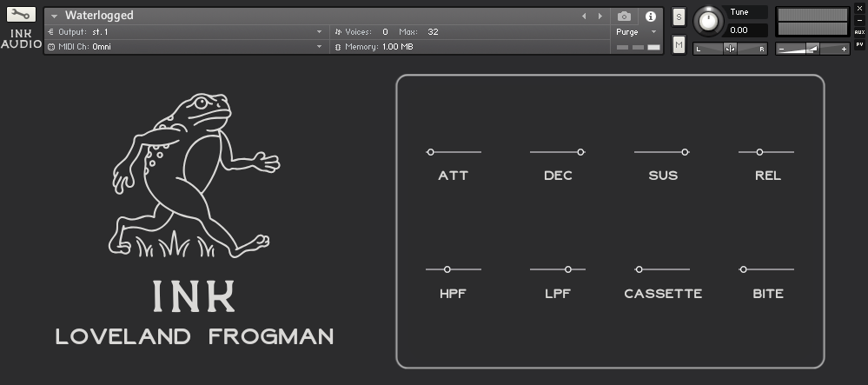Go to previous instrument preset arrow
This screenshot has height=385, width=868.
(x=584, y=17)
